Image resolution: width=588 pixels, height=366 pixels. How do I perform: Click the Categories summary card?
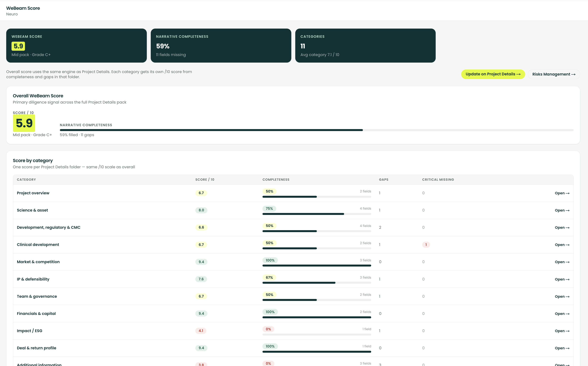[x=365, y=46]
